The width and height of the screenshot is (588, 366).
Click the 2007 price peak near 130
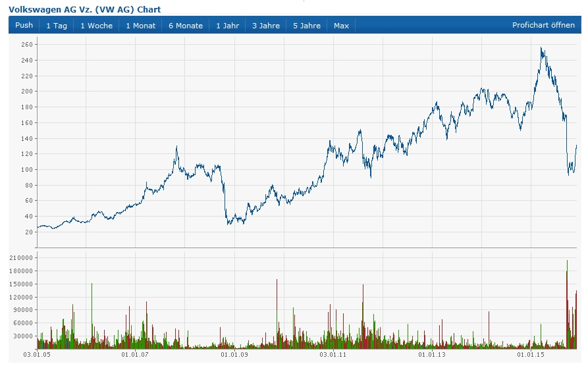tap(176, 147)
